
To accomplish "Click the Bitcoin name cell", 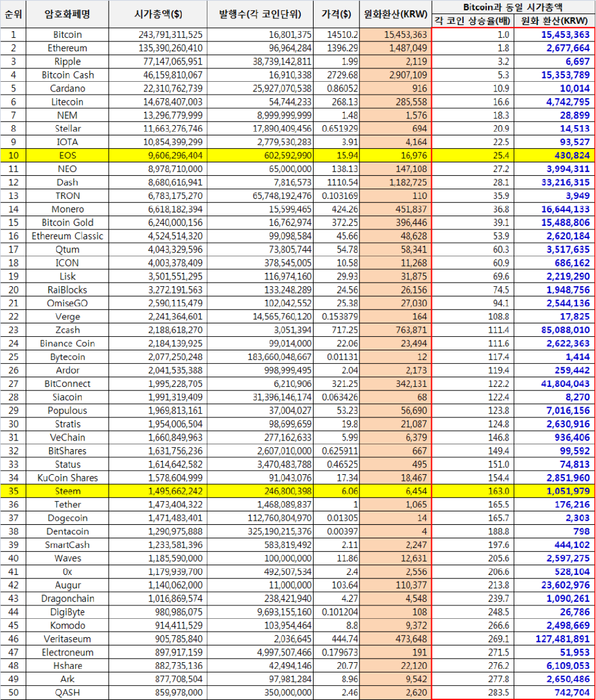I will [x=67, y=35].
